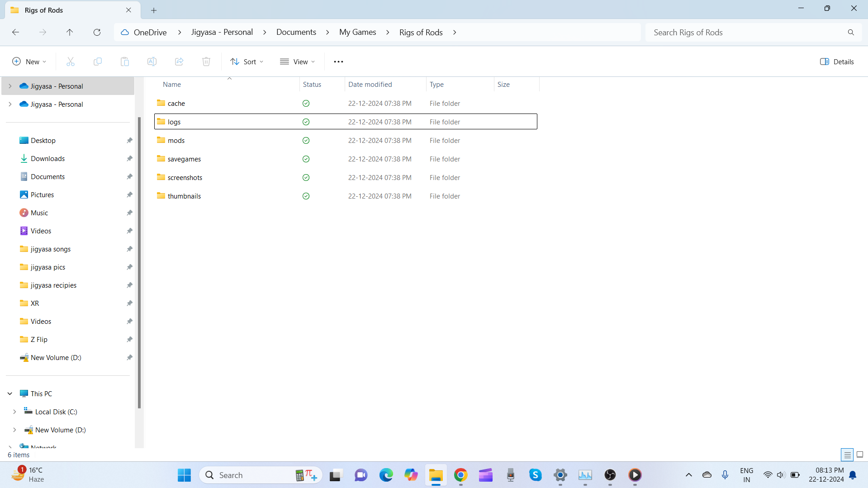Click the Share icon in toolbar
Screen dimensions: 868x488
pos(179,62)
